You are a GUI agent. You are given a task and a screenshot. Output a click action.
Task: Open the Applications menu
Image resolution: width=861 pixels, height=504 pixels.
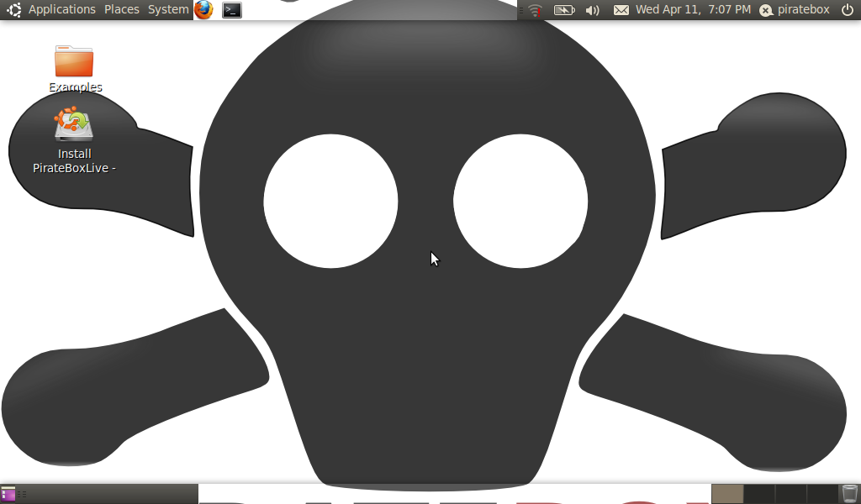61,9
